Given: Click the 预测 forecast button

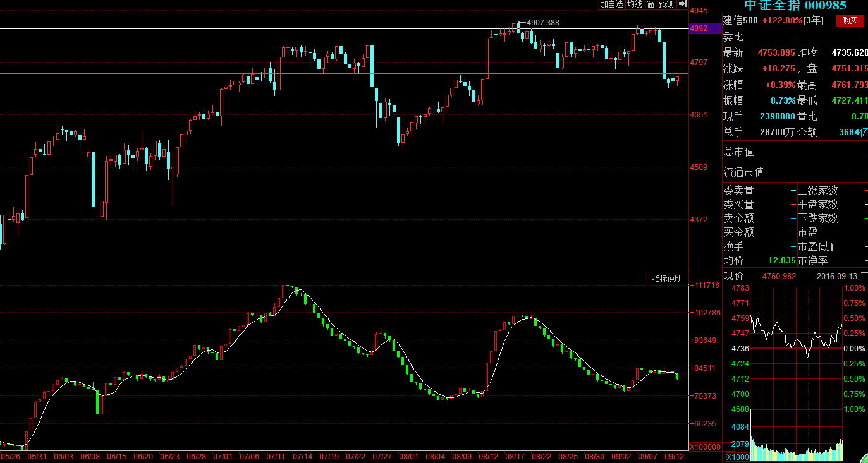Looking at the screenshot, I should 666,4.
